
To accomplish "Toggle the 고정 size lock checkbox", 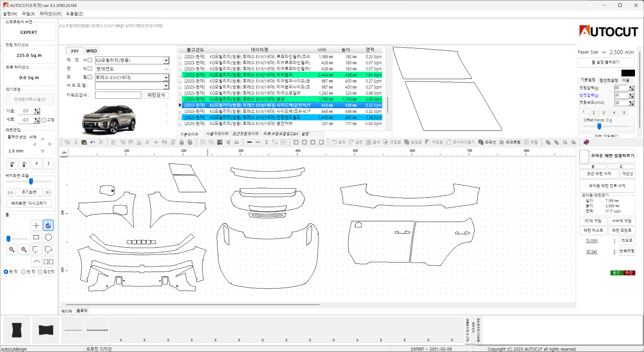I will 44,120.
